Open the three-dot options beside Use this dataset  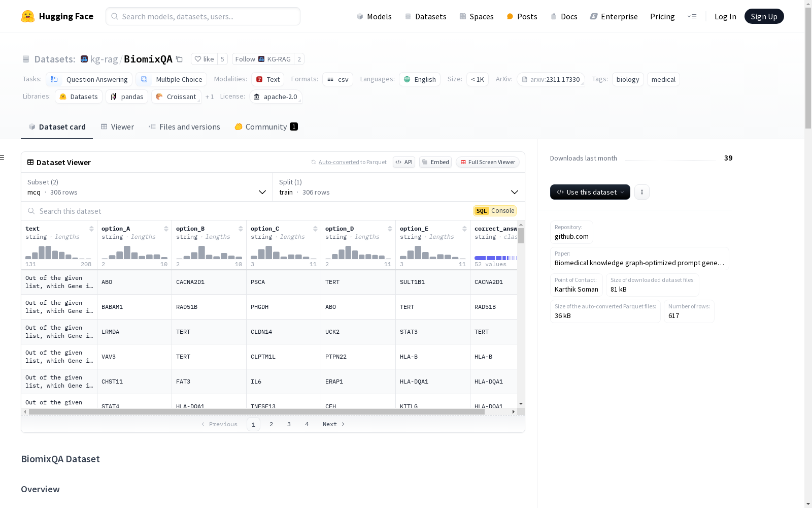point(642,192)
